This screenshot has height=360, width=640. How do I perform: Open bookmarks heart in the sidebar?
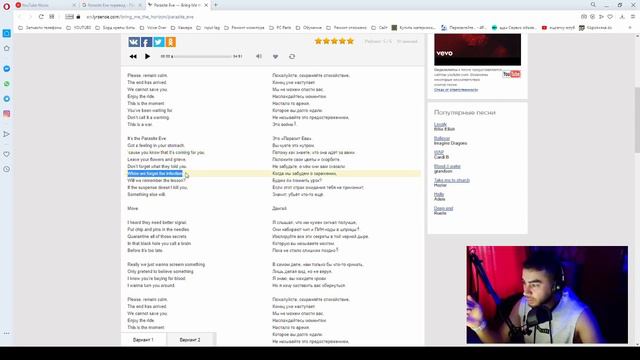click(7, 154)
